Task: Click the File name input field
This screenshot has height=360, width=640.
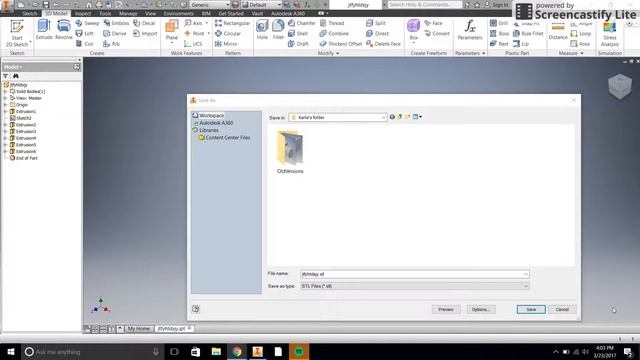Action: click(x=415, y=274)
